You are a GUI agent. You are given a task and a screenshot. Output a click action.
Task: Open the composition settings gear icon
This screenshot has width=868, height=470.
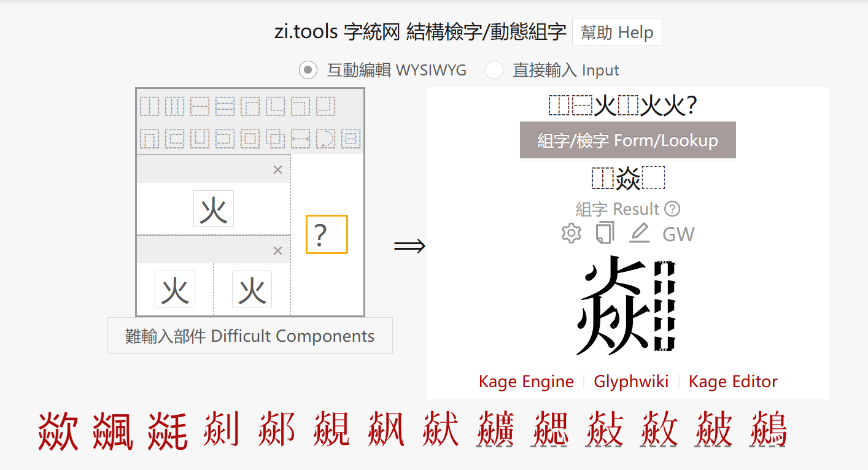coord(570,233)
